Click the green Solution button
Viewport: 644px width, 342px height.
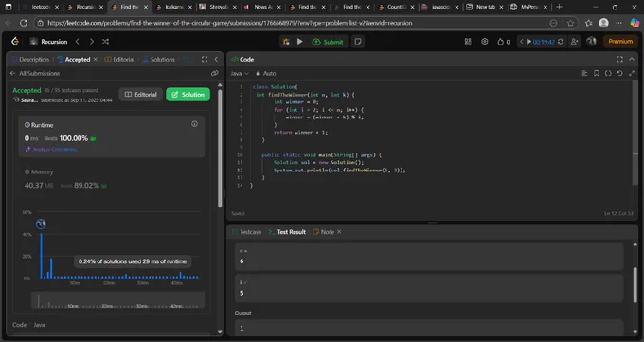pyautogui.click(x=188, y=95)
